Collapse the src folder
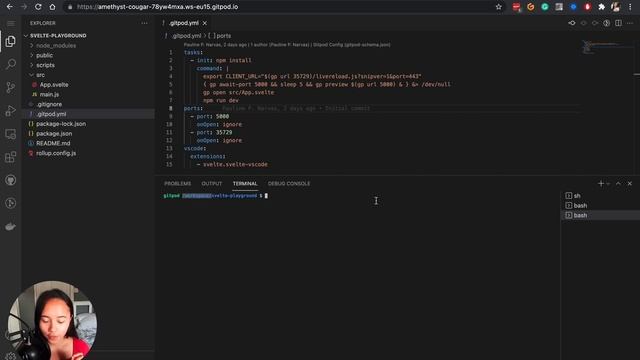This screenshot has height=360, width=640. coord(89,75)
